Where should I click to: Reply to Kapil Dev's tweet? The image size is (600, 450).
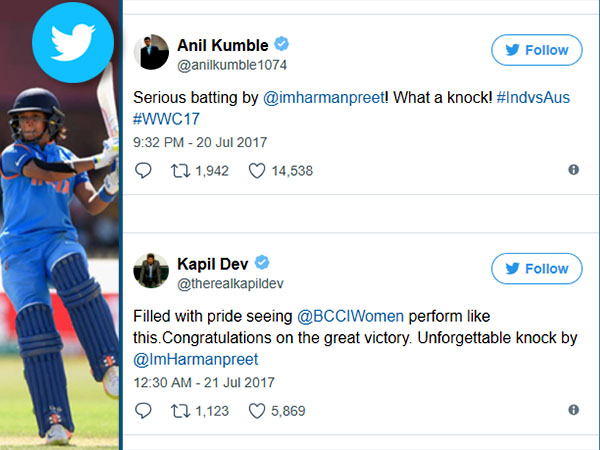[x=143, y=411]
